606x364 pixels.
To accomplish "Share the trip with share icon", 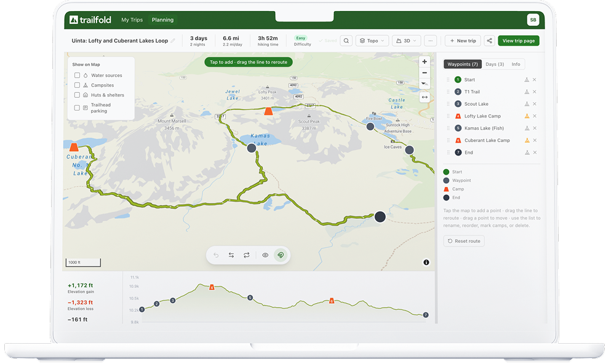I will tap(489, 41).
